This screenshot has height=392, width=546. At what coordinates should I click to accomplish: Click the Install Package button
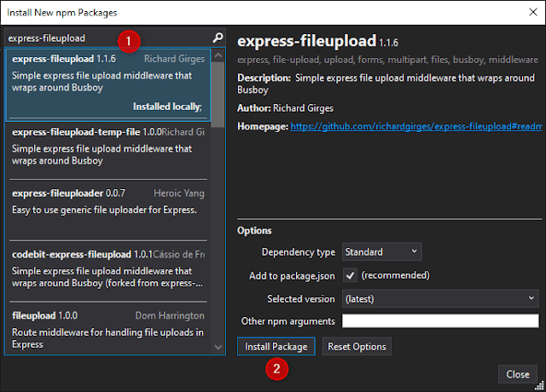[x=276, y=347]
